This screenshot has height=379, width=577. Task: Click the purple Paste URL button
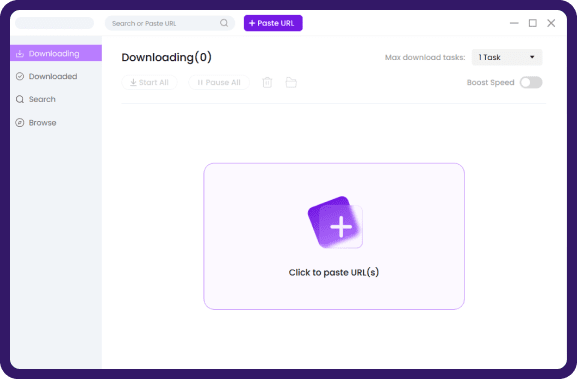[x=273, y=23]
